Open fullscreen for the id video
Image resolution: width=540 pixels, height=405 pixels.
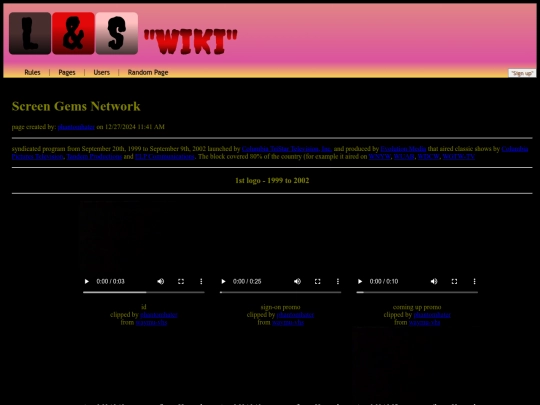point(181,281)
